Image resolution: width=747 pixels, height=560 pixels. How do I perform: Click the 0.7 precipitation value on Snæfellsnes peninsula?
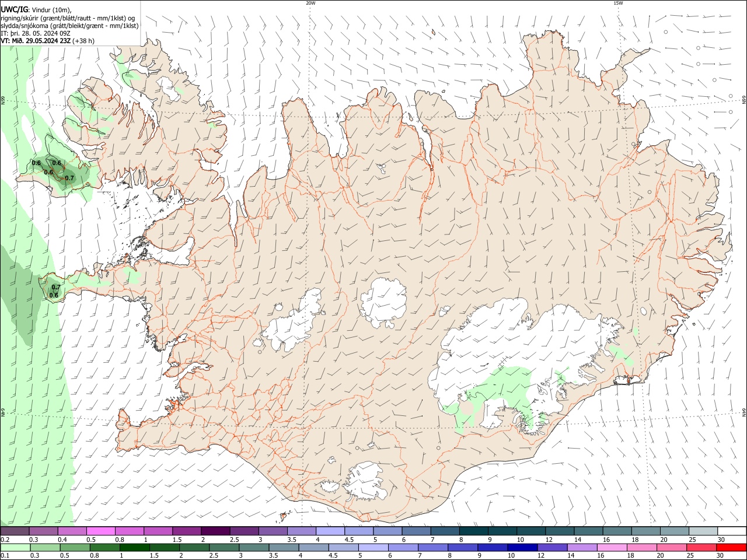pyautogui.click(x=56, y=287)
